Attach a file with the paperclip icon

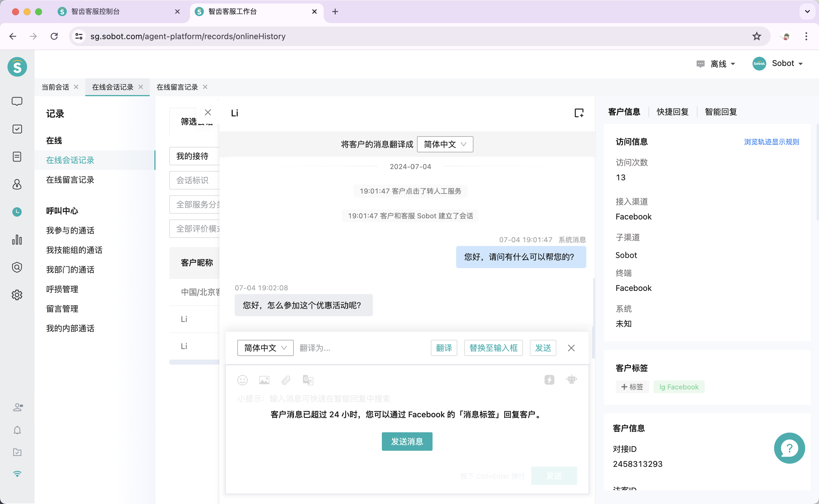(286, 380)
